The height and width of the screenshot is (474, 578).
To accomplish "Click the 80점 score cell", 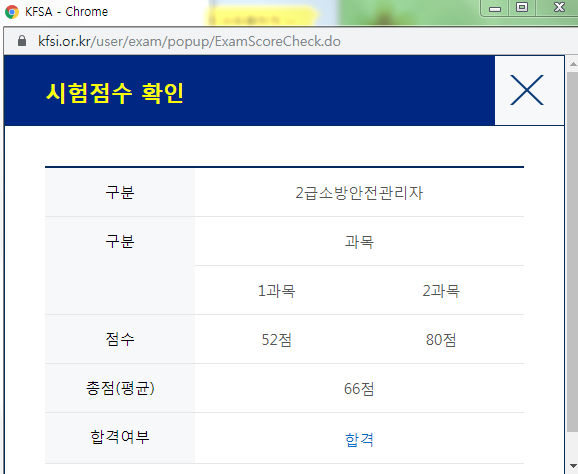I will coord(441,339).
